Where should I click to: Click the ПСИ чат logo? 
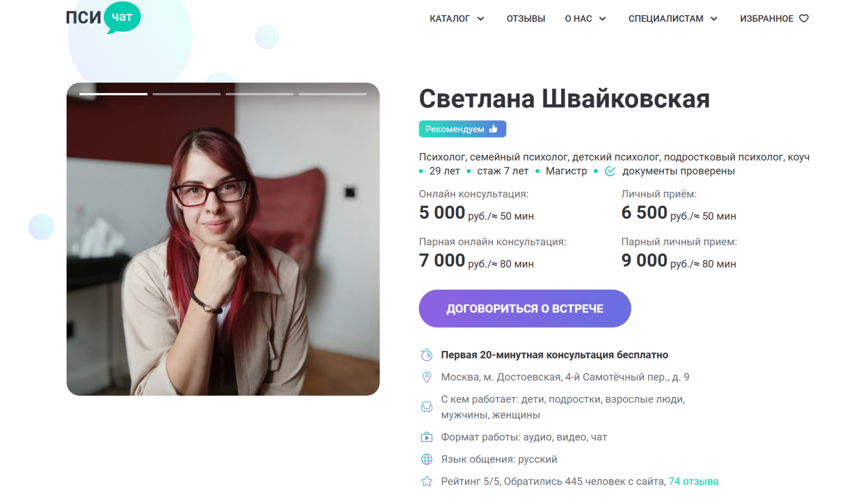tap(103, 17)
